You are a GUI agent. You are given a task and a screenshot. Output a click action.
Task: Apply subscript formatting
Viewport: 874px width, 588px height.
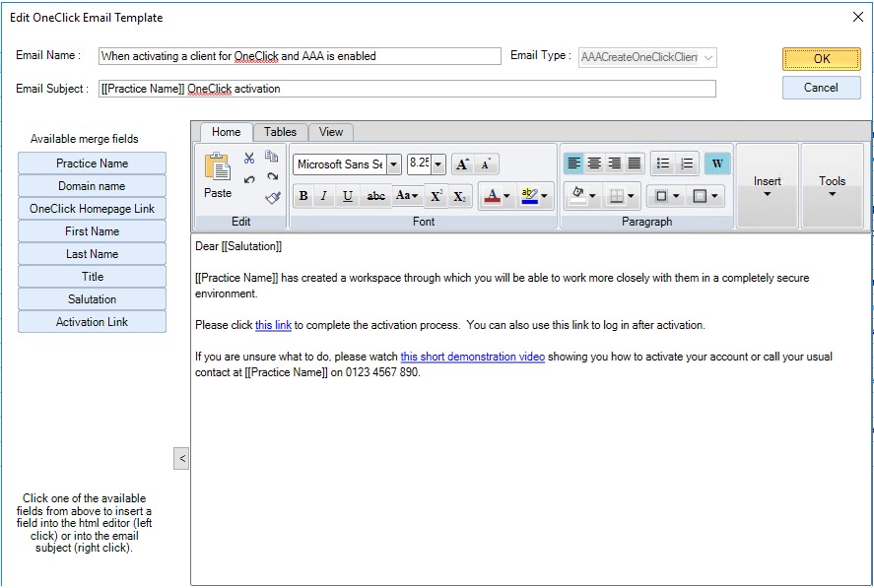point(459,196)
